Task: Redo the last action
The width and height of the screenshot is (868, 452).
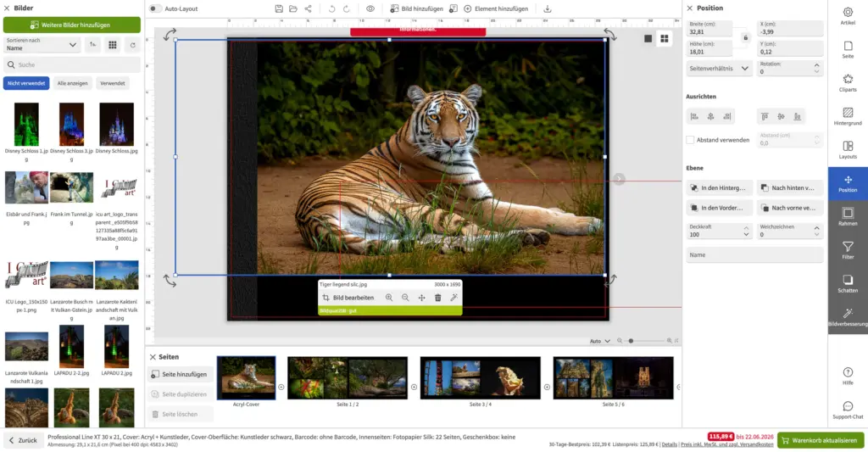Action: click(x=347, y=8)
